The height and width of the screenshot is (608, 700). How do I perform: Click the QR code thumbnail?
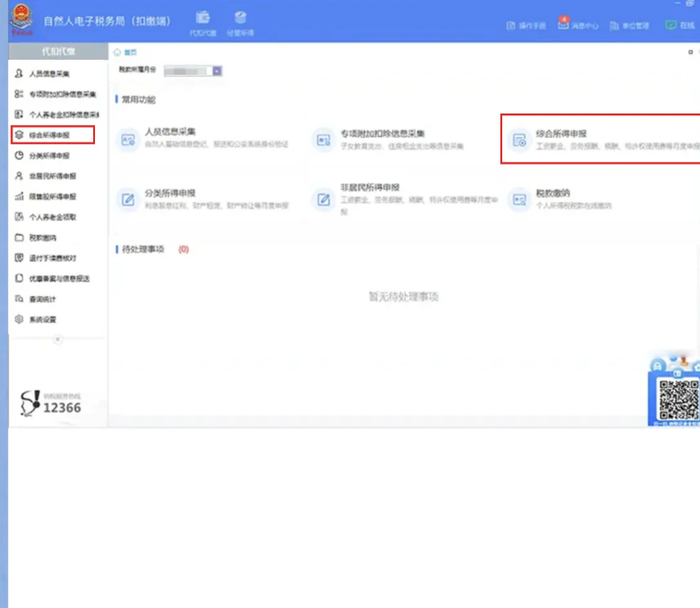coord(678,399)
